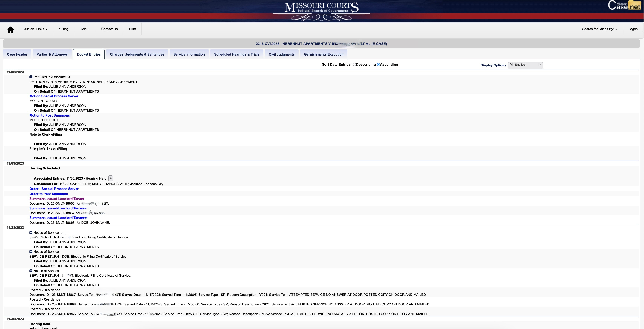Image resolution: width=644 pixels, height=329 pixels.
Task: Click the 11/09/2023 date heading
Action: [15, 163]
